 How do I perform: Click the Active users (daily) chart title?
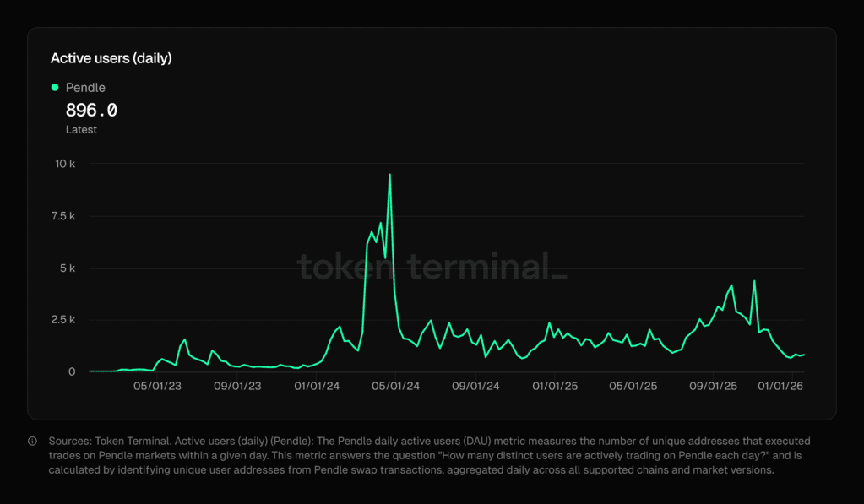[x=111, y=58]
